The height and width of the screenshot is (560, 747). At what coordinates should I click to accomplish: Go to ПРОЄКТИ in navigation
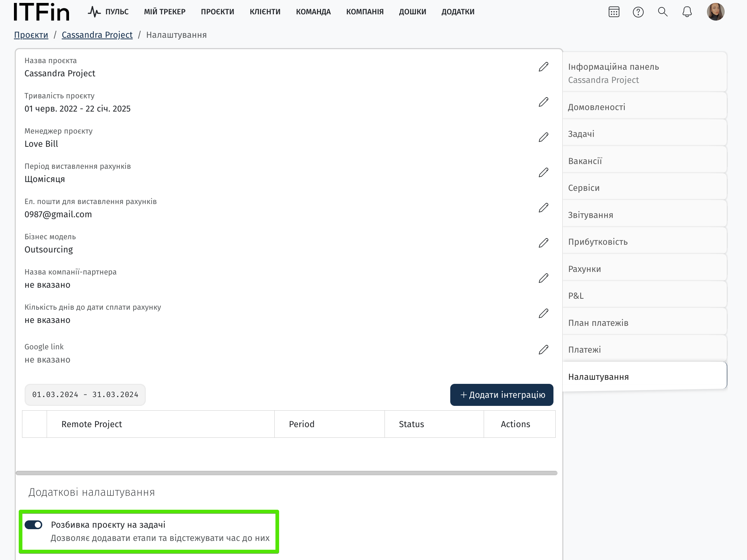coord(217,12)
